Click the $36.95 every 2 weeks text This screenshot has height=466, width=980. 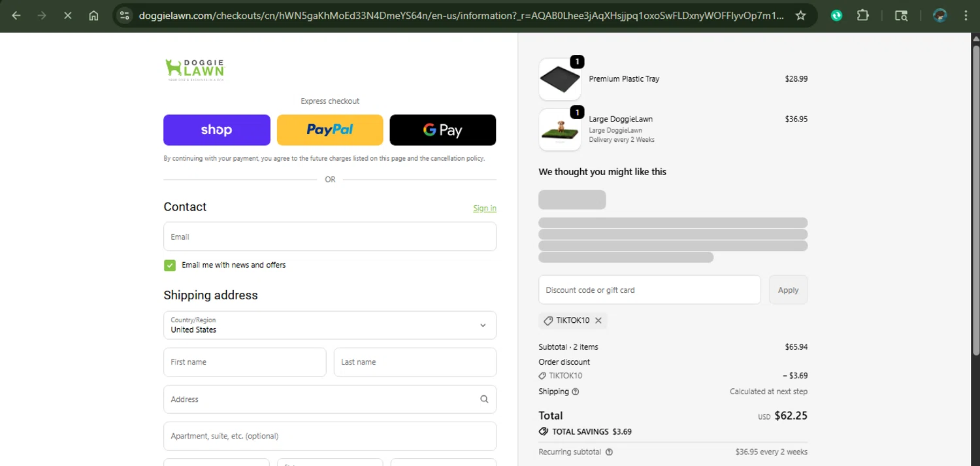(772, 452)
